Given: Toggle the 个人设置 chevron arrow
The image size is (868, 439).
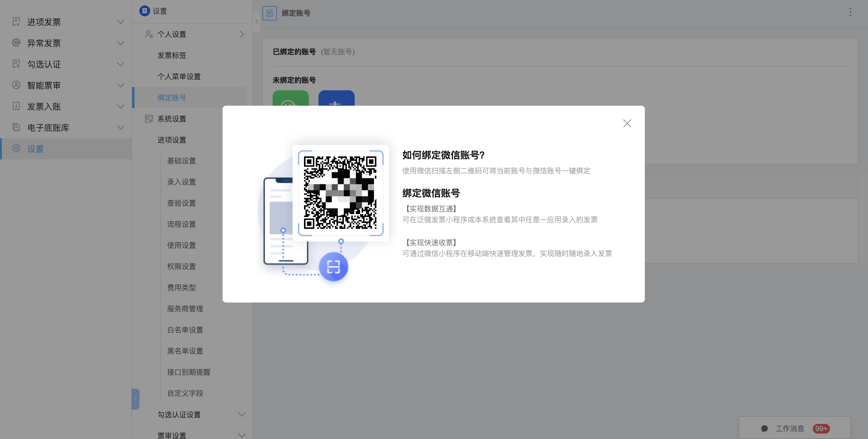Looking at the screenshot, I should click(x=242, y=34).
